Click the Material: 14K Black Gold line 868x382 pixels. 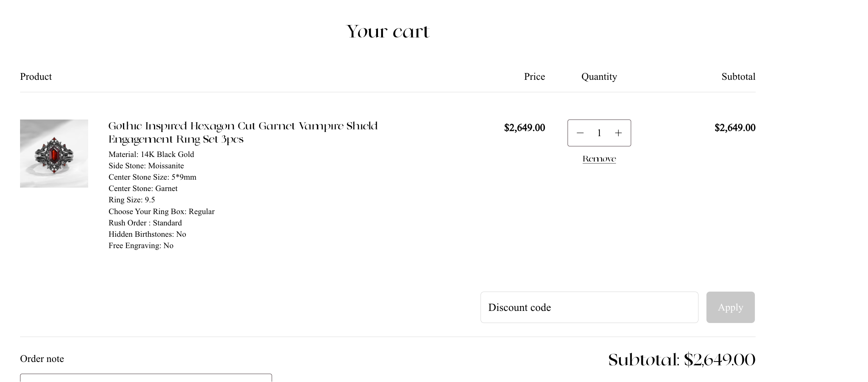point(151,154)
